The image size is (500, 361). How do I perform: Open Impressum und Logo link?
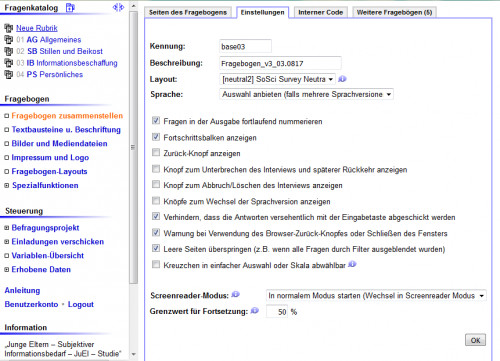50,158
